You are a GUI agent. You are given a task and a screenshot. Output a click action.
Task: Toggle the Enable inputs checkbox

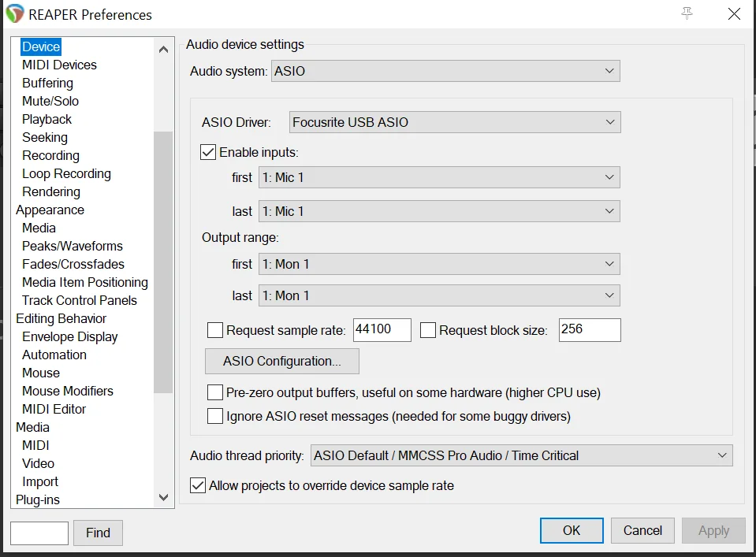pyautogui.click(x=208, y=152)
